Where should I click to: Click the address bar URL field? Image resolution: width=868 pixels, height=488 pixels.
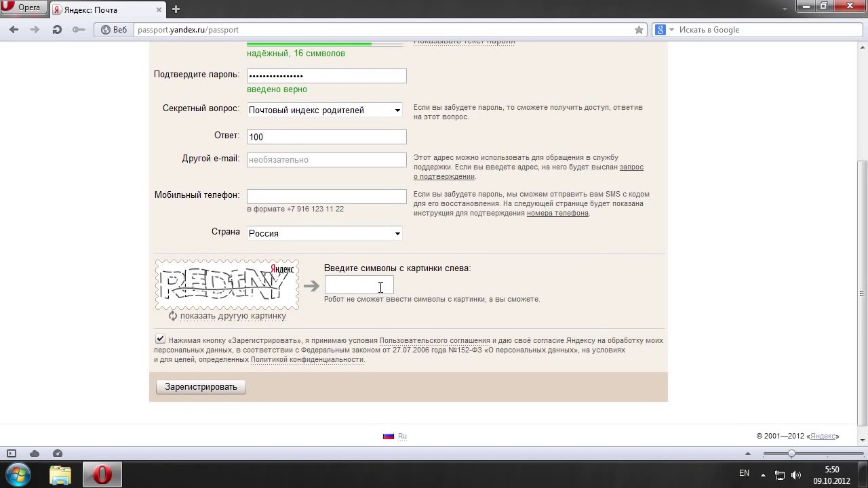tap(383, 30)
